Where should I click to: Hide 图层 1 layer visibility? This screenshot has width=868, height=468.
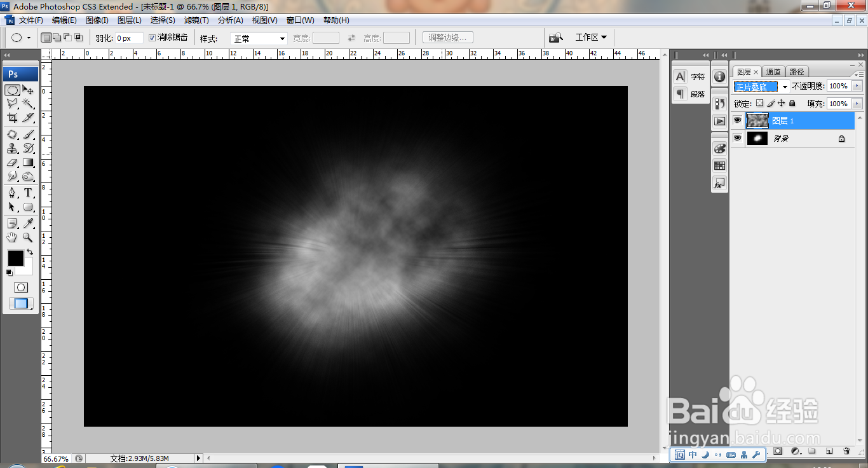tap(737, 120)
